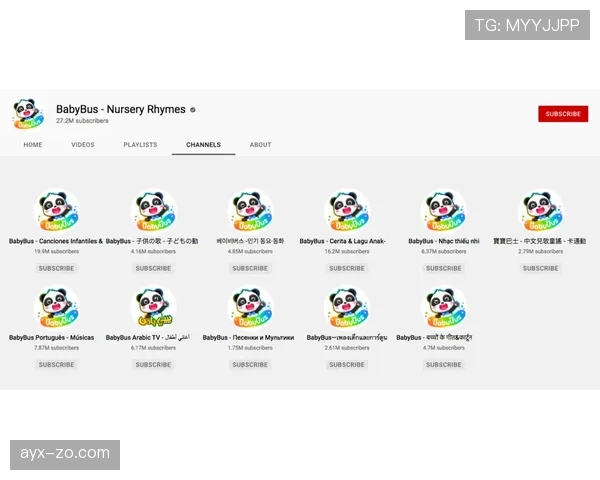Select the BabyBus Cerita & Lagu Anak avatar

point(347,211)
